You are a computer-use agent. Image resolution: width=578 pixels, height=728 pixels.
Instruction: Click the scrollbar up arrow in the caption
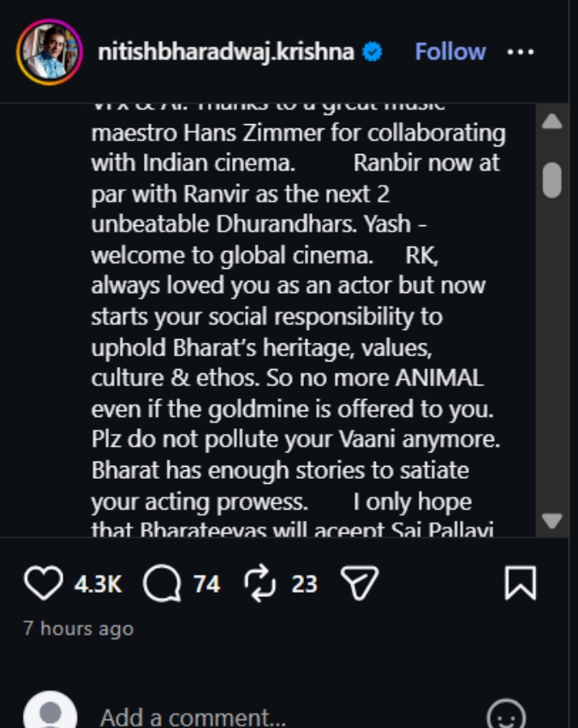point(552,122)
